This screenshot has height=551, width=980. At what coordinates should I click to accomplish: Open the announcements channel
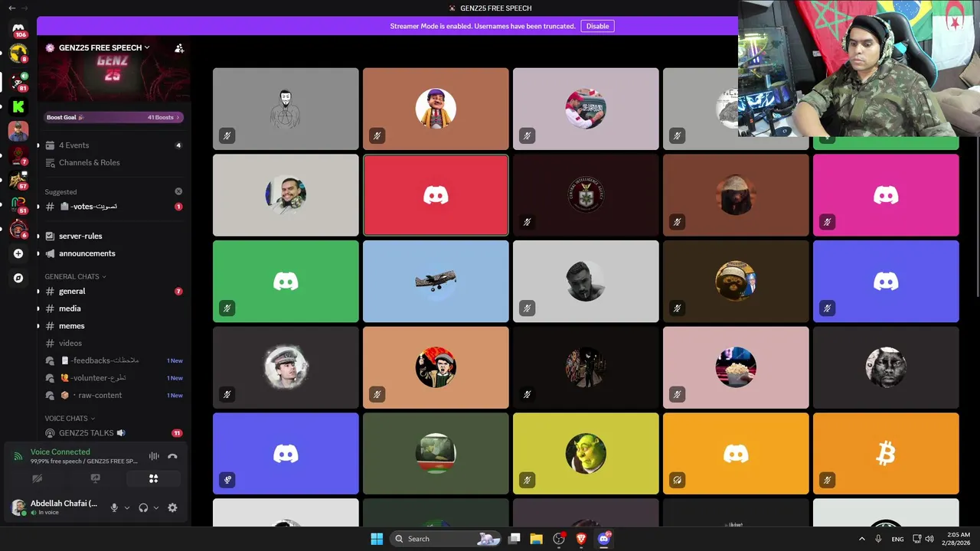pos(113,253)
